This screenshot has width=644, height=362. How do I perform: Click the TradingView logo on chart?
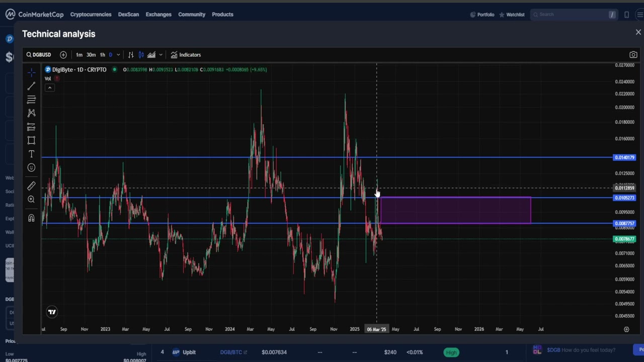[52, 312]
